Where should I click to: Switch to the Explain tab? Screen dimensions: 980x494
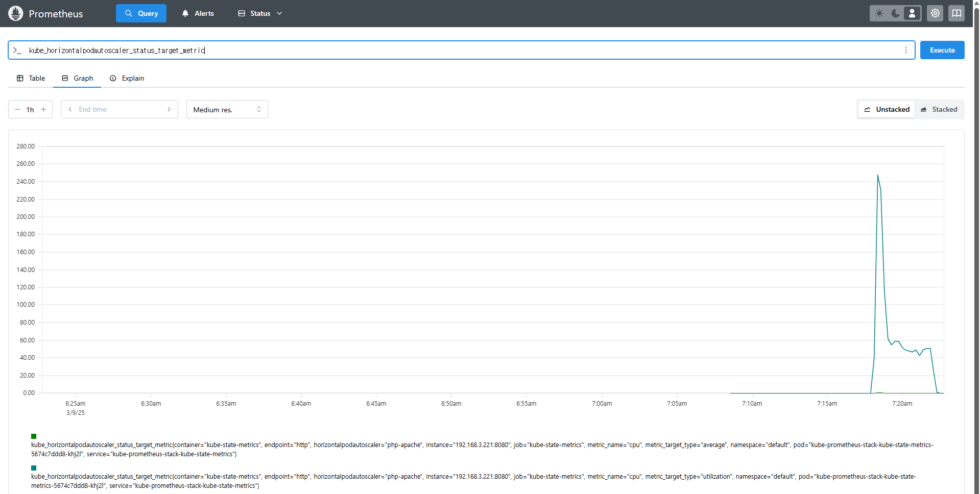(127, 78)
